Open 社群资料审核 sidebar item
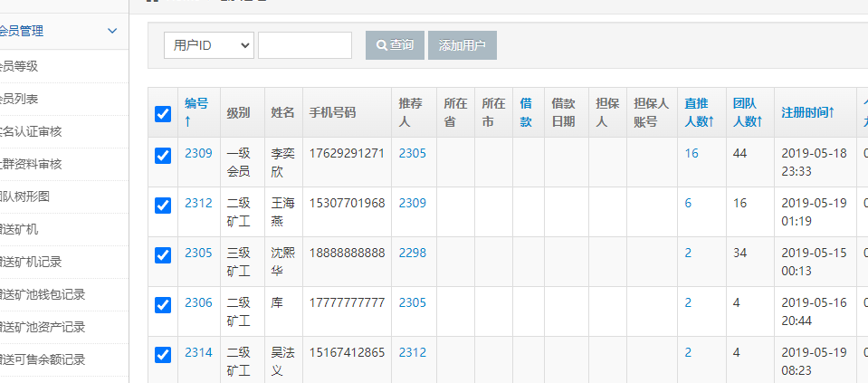Screen dimensions: 868x383 point(31,165)
